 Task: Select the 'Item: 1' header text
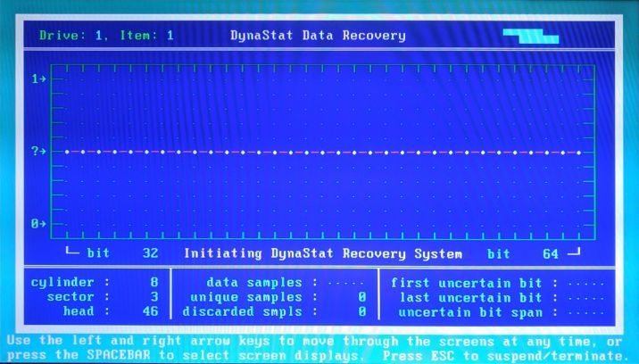click(147, 36)
